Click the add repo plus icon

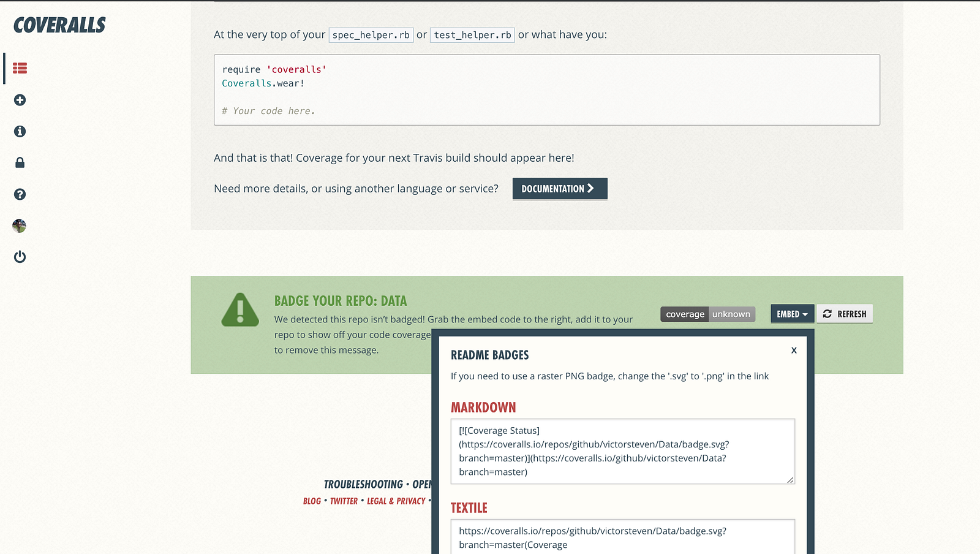20,100
